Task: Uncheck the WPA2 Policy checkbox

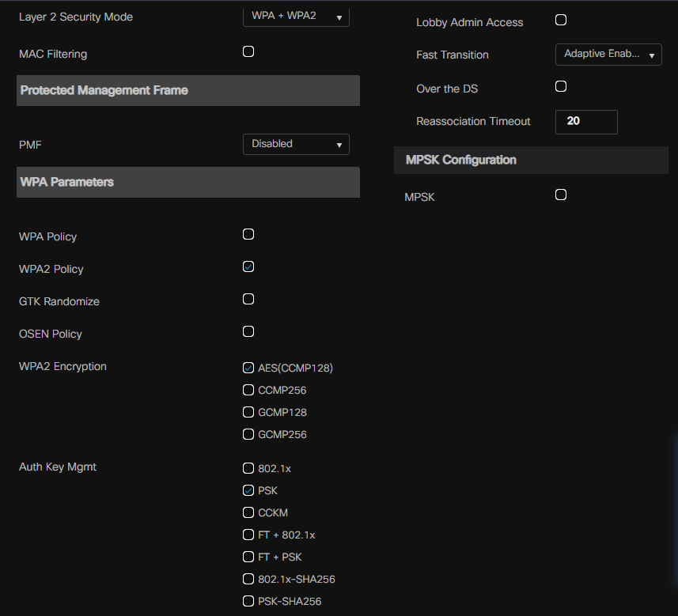Action: [248, 267]
